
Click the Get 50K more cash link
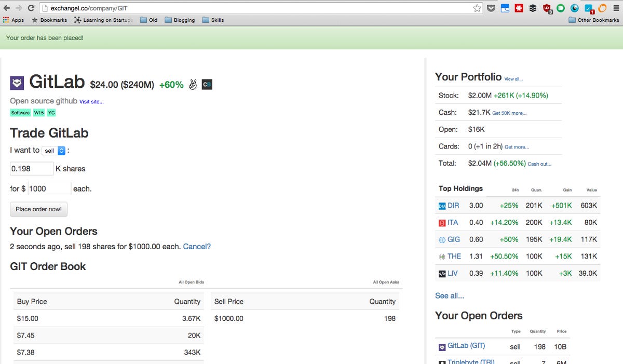[x=509, y=113]
